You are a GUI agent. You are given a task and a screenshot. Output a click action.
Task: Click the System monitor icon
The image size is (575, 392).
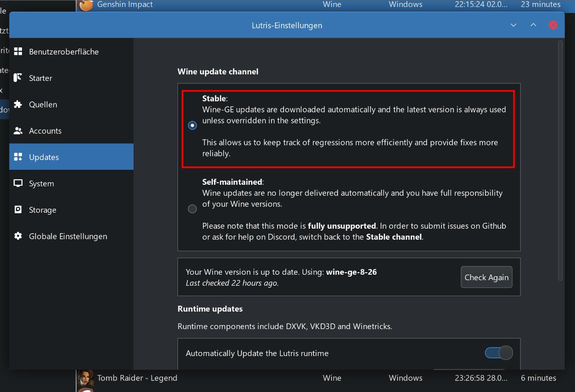click(18, 183)
